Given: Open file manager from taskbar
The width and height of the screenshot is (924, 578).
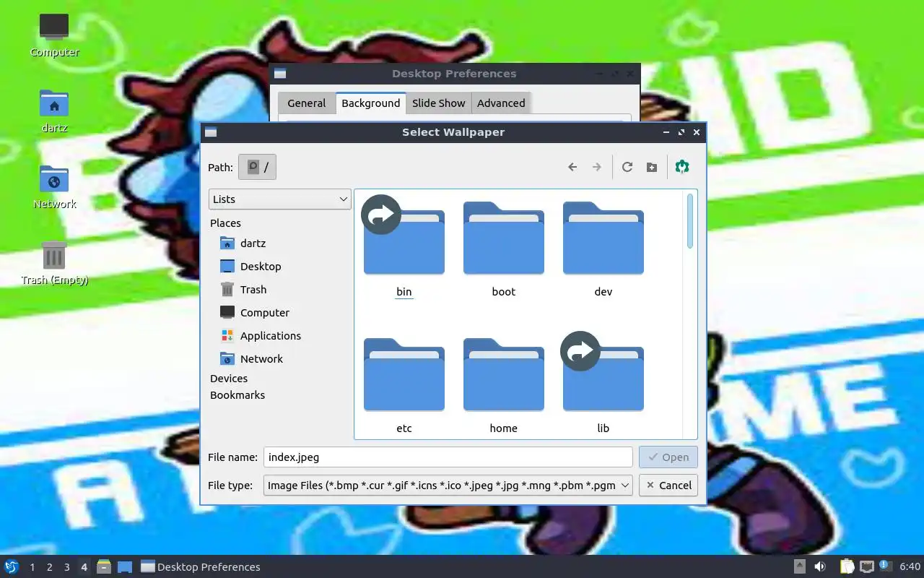Looking at the screenshot, I should pos(104,567).
